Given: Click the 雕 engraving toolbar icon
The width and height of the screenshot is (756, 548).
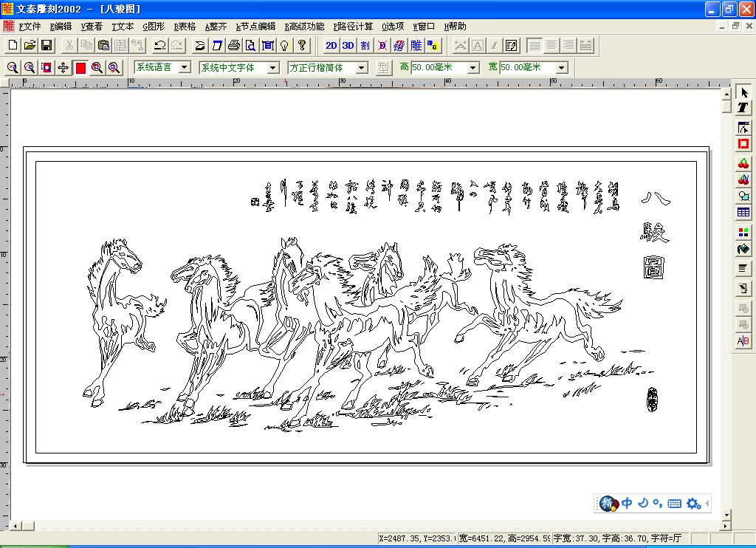Looking at the screenshot, I should (x=415, y=45).
